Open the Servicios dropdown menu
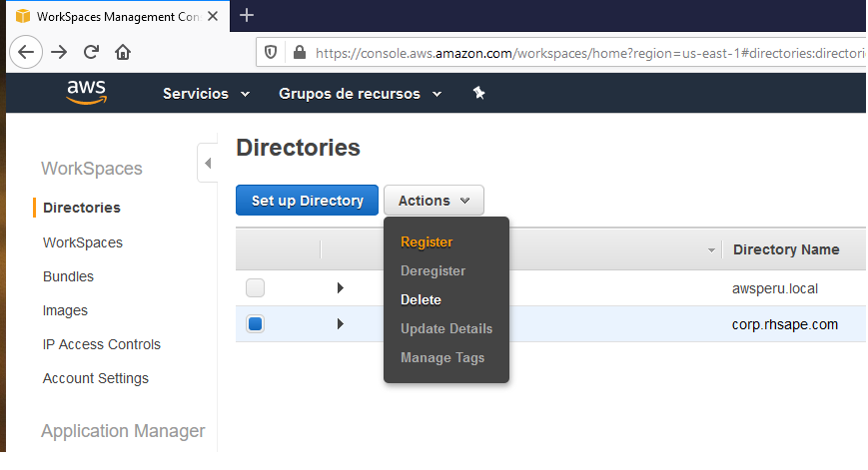 tap(206, 94)
